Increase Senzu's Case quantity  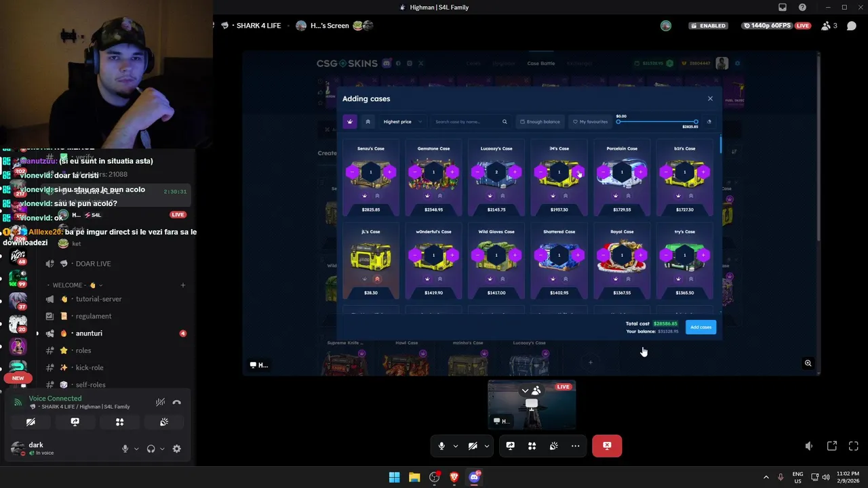(x=389, y=172)
